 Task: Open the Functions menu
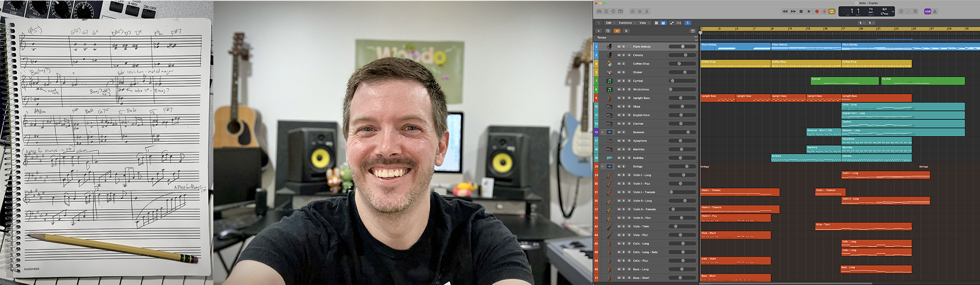(626, 23)
